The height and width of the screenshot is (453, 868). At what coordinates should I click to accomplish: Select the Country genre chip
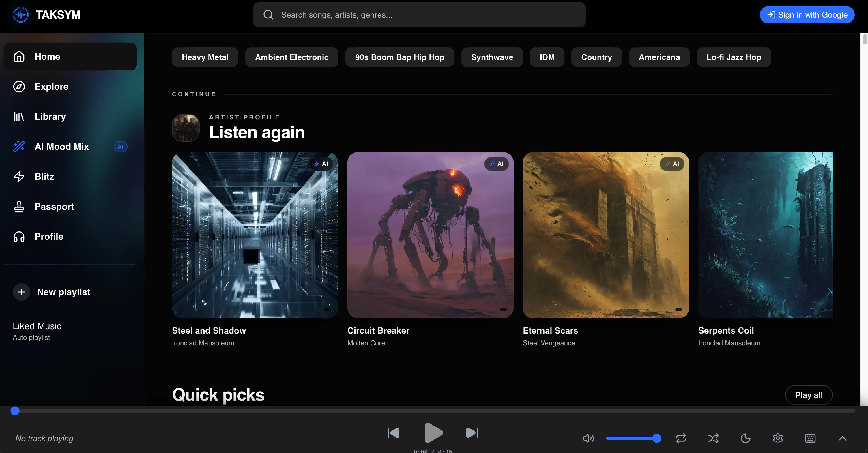point(596,57)
